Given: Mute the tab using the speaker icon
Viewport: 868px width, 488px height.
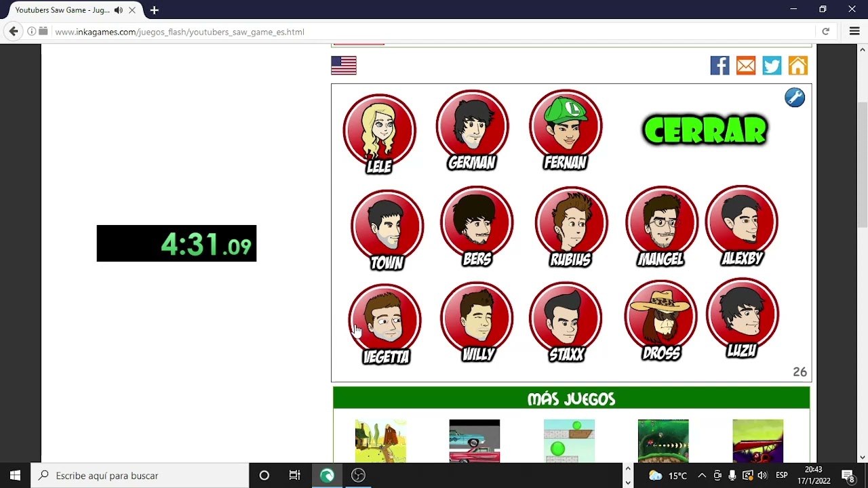Looking at the screenshot, I should pyautogui.click(x=119, y=10).
